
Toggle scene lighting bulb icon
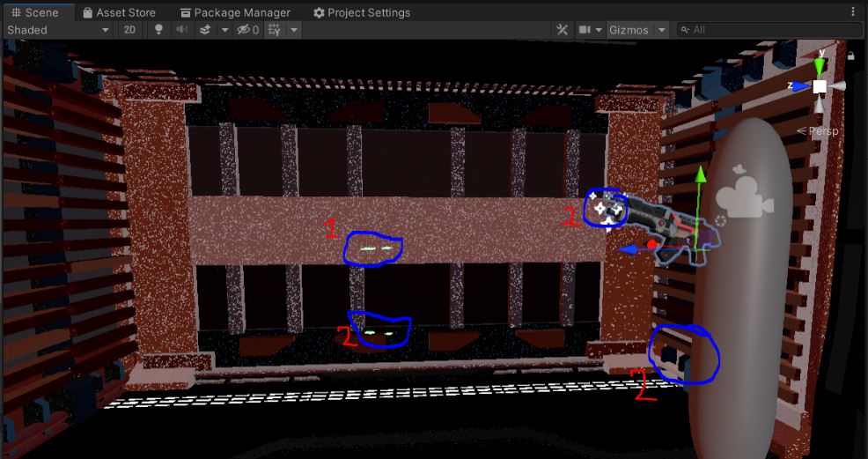(158, 30)
